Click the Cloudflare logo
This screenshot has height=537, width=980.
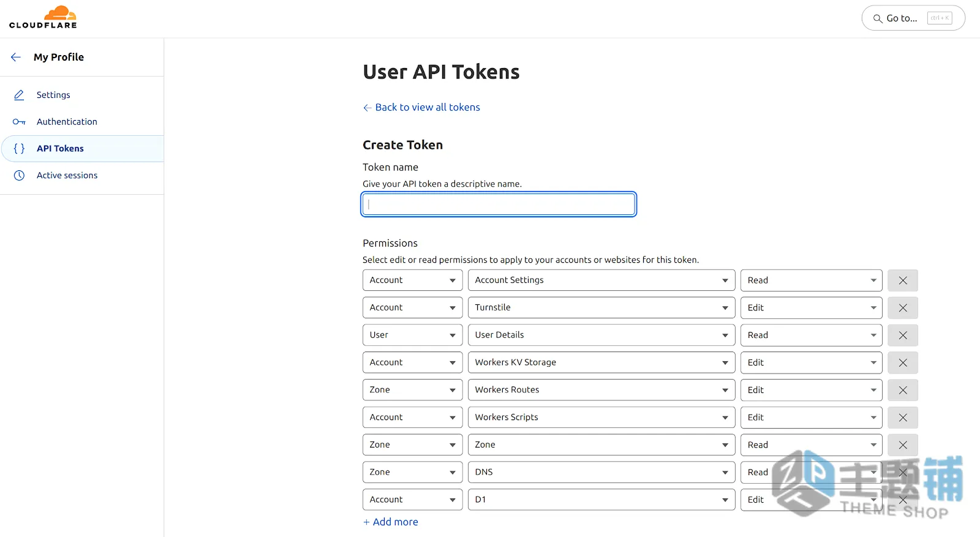(x=43, y=17)
